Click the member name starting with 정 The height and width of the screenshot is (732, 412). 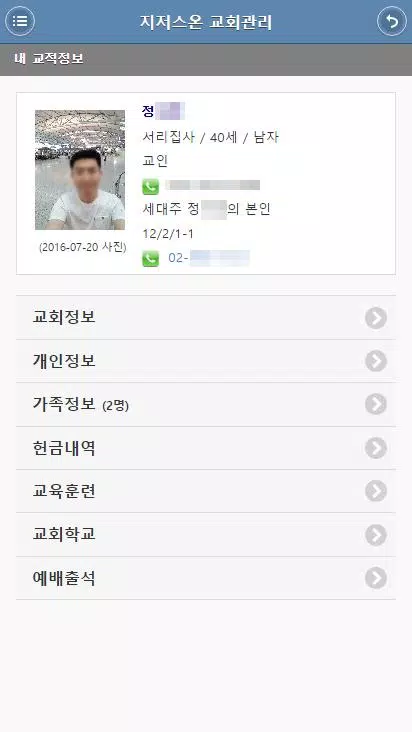[x=163, y=111]
